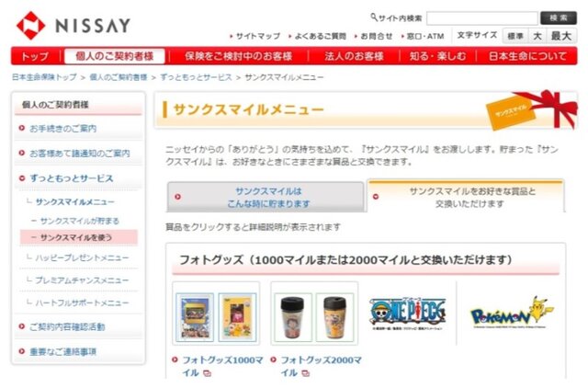Click red bullet icon beside お手続きのご案内

click(22, 128)
